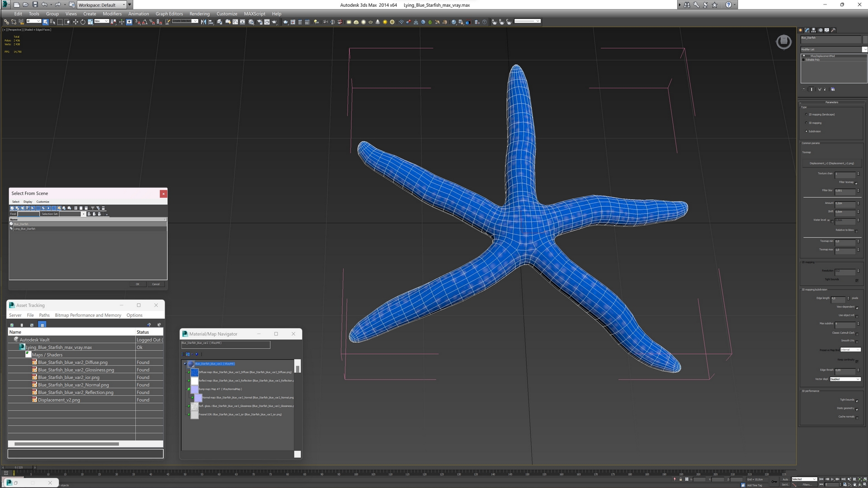Select the 2D mapping (landscape) radio button
Screen dimensions: 868x488
(806, 114)
